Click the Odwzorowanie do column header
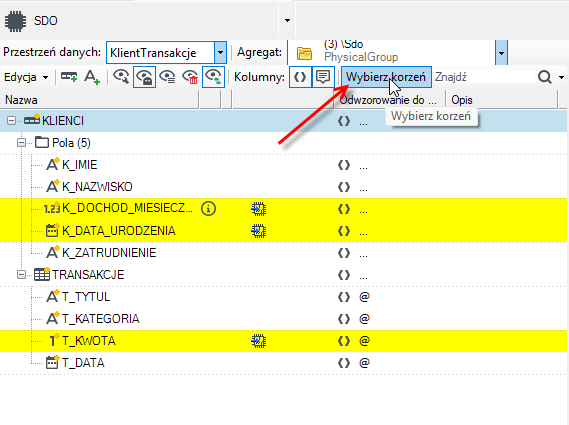Viewport: 569px width, 425px height. click(389, 100)
